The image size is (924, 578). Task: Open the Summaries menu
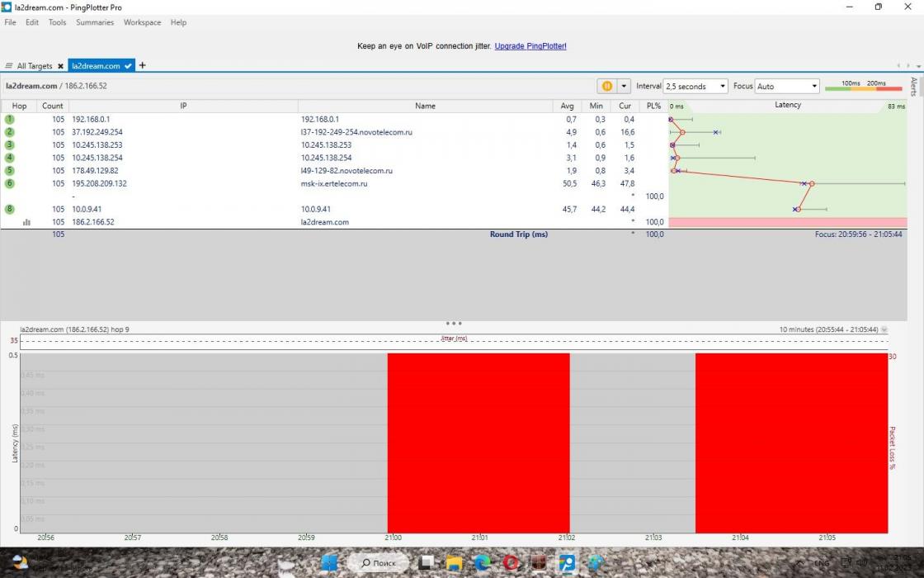coord(95,22)
